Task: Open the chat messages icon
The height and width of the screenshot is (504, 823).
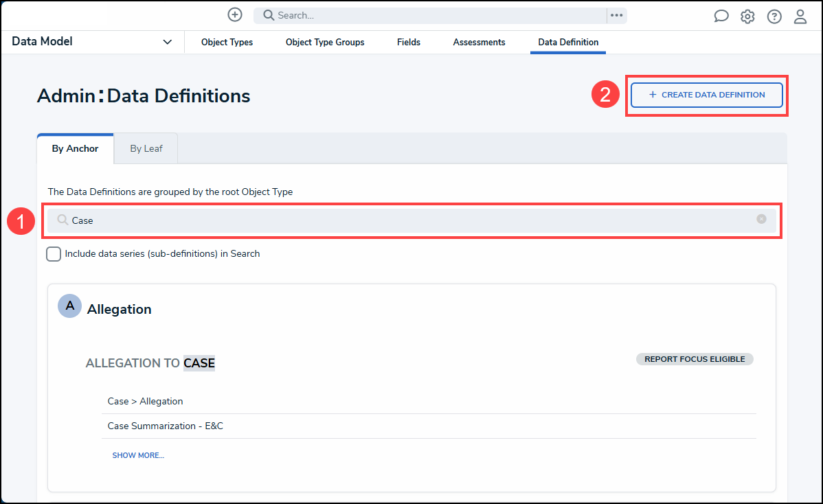Action: tap(721, 16)
